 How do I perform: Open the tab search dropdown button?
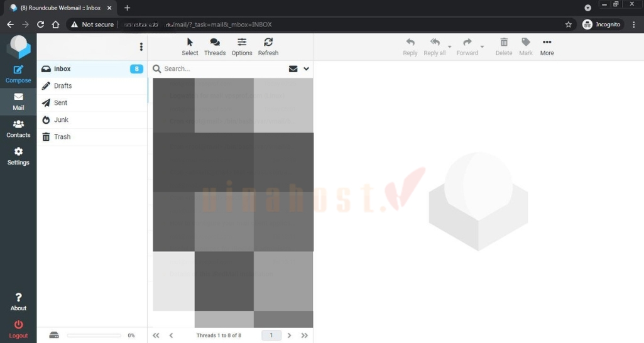click(x=587, y=8)
